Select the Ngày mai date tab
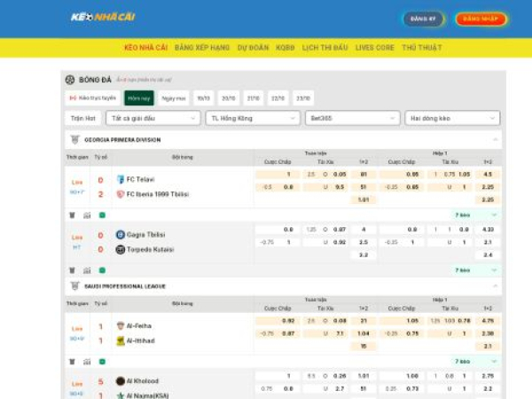The width and height of the screenshot is (532, 399). coord(174,98)
